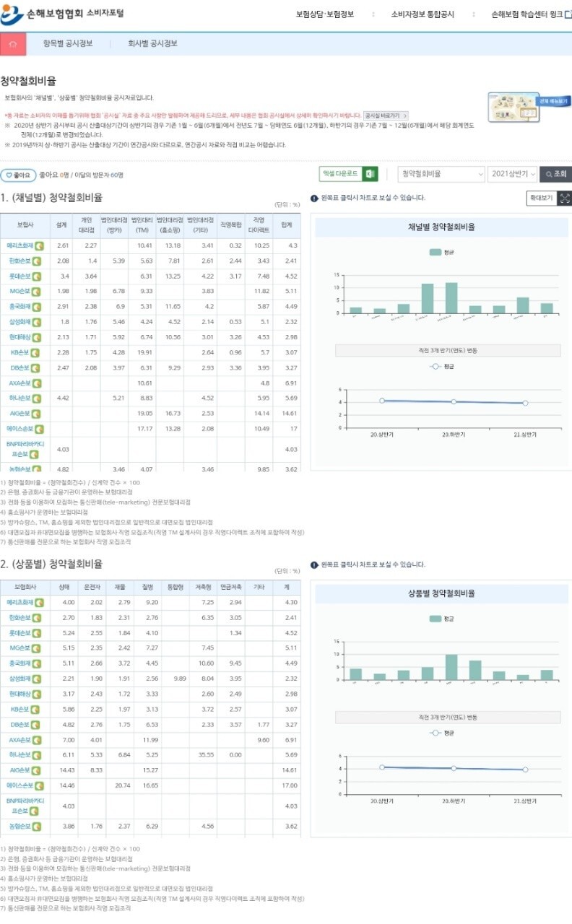Click 21.상반기 point on product trend line

pyautogui.click(x=525, y=770)
